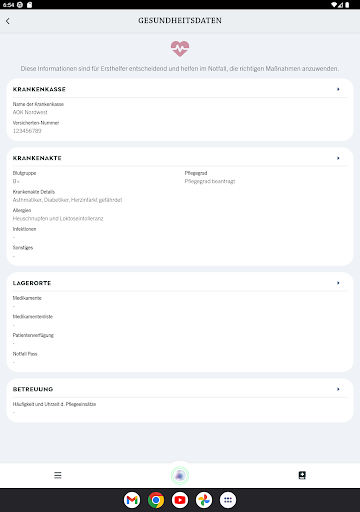Expand the Betreuung section arrow
The width and height of the screenshot is (360, 512).
click(338, 389)
